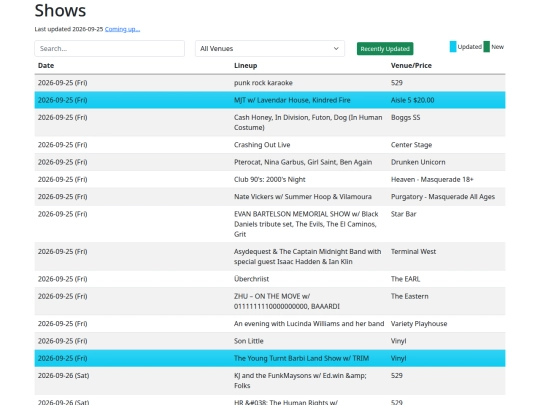Click the Venue/Price column header
540x405 pixels.
click(411, 65)
